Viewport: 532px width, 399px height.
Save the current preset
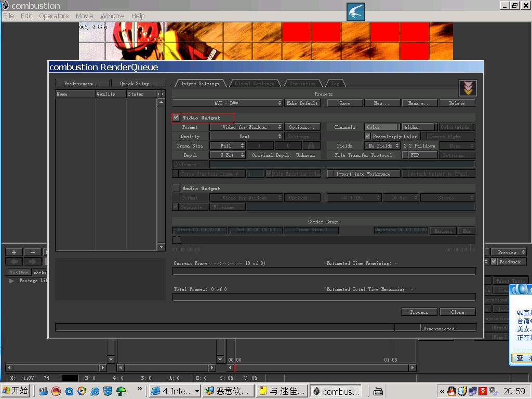pyautogui.click(x=344, y=103)
